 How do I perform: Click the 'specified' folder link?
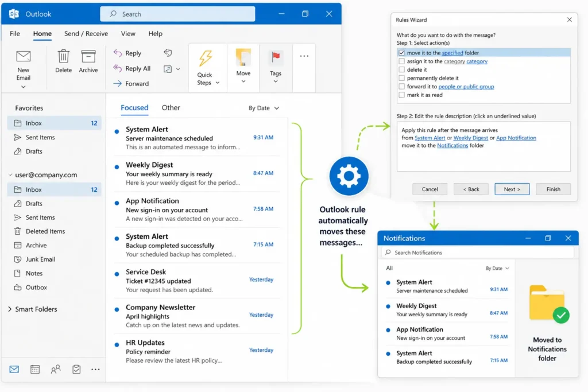click(452, 53)
